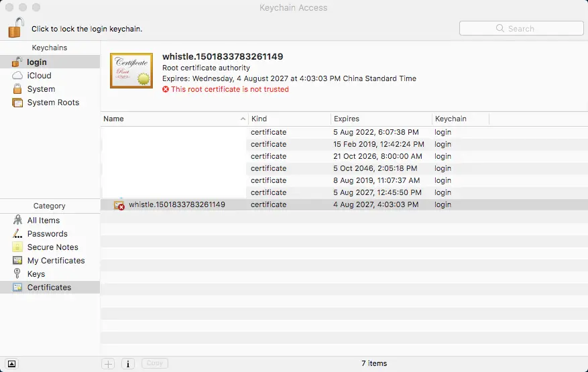Click the untrusted whistle certificate row icon
Screen dimensions: 588x372
tap(119, 205)
